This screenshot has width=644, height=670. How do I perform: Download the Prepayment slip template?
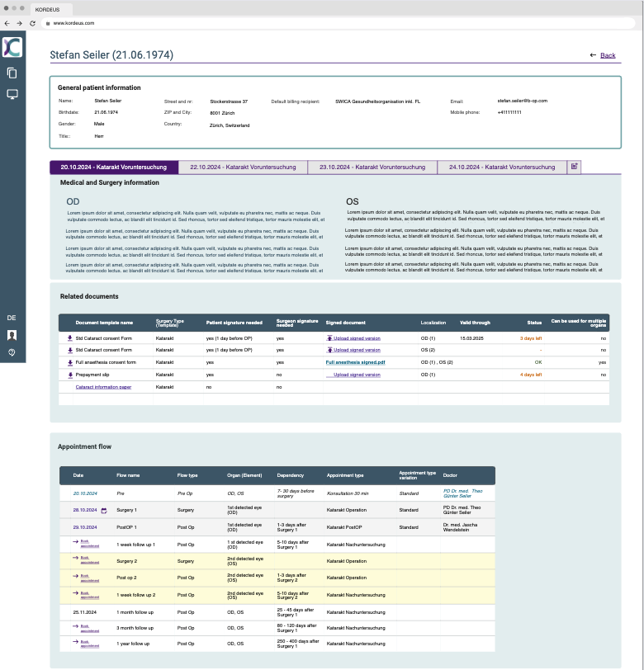[70, 375]
